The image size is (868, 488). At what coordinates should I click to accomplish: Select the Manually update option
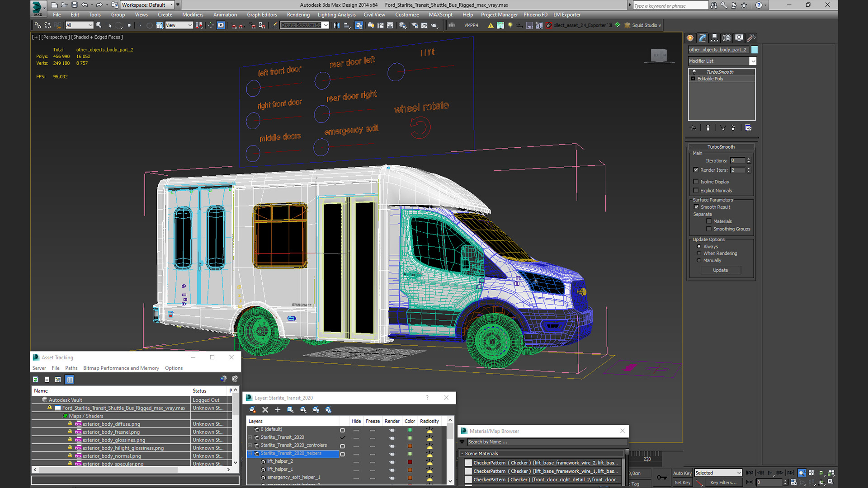[699, 261]
